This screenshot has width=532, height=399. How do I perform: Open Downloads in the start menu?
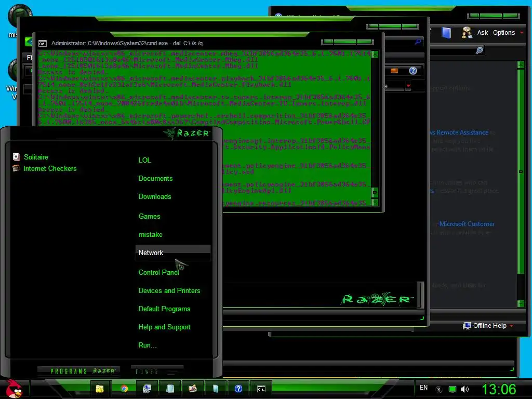(155, 197)
